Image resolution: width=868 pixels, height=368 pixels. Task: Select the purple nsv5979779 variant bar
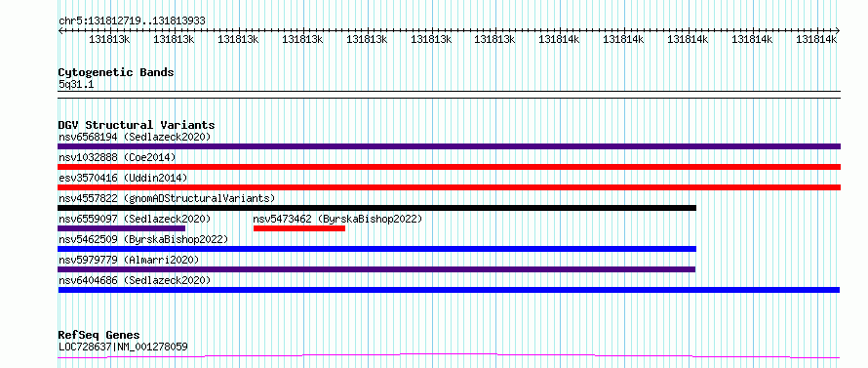pyautogui.click(x=376, y=269)
